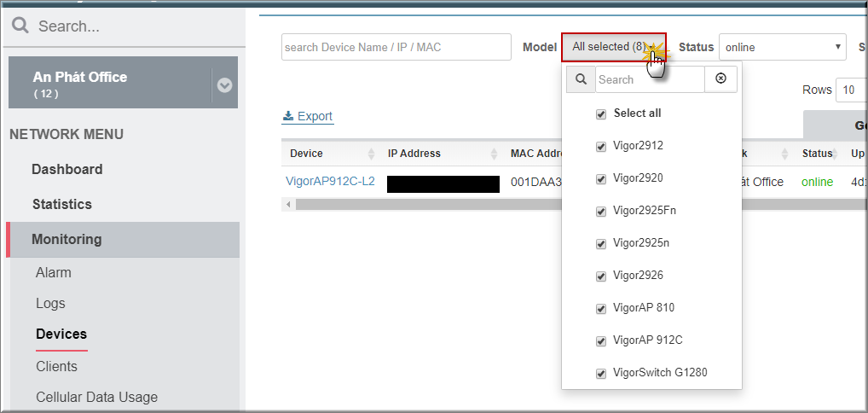
Task: Uncheck the Vigor2925Fn checkbox
Action: pyautogui.click(x=600, y=212)
